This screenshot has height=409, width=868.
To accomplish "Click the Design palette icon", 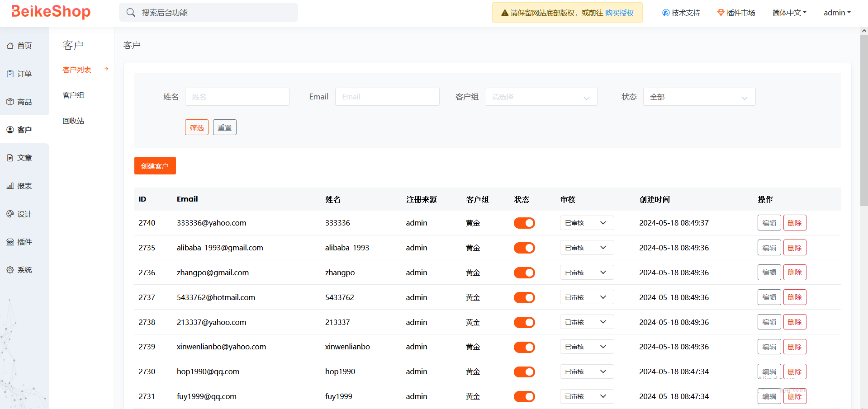I will click(10, 214).
